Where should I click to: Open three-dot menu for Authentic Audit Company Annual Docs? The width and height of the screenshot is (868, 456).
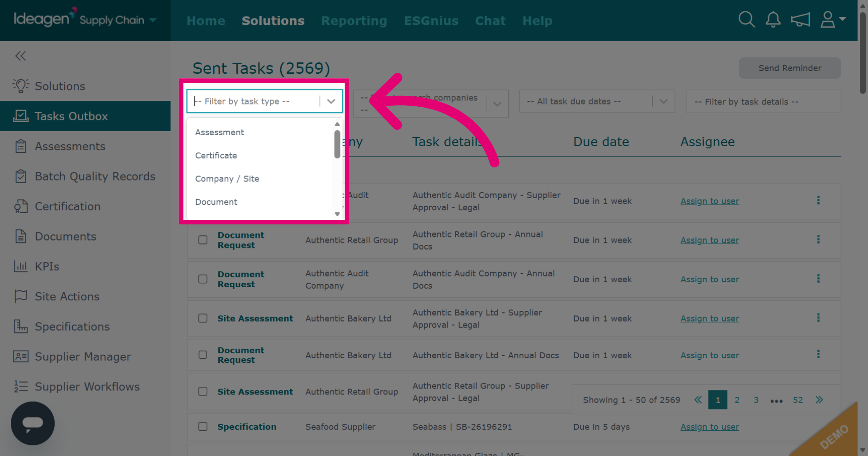pos(818,279)
